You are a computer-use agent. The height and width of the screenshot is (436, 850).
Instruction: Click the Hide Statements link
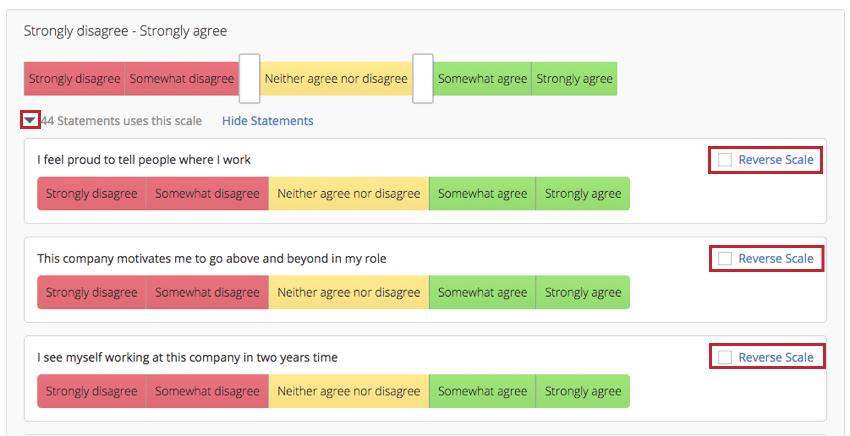tap(267, 121)
